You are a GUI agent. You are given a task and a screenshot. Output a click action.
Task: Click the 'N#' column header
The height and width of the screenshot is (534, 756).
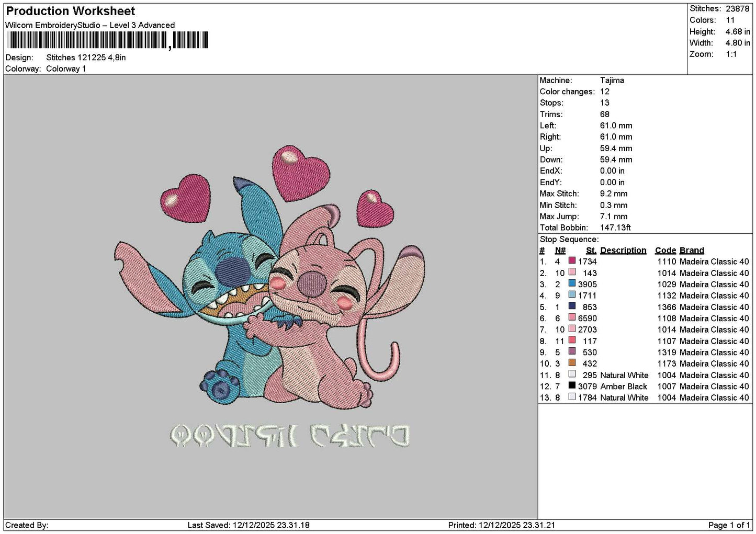[x=560, y=251]
